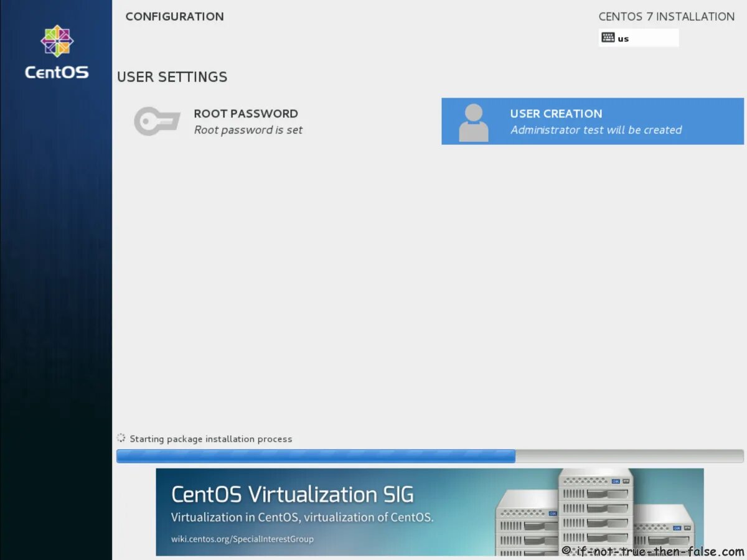Click the server rack image in banner
747x560 pixels.
[594, 512]
